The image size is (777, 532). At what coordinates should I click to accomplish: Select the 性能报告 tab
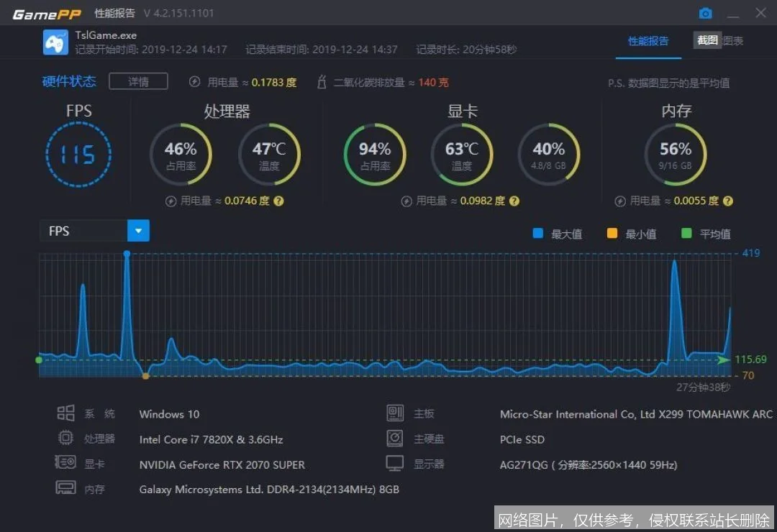coord(648,42)
